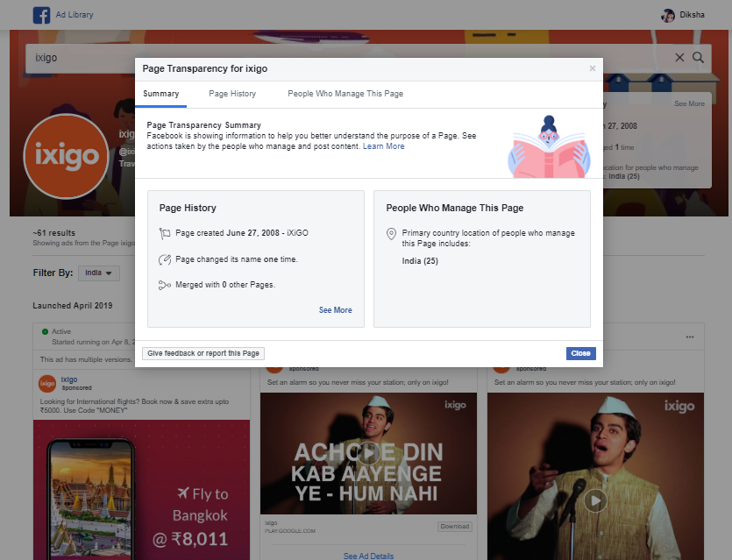Play the rightmost ixigo video ad
Viewport: 732px width, 560px height.
[x=596, y=500]
